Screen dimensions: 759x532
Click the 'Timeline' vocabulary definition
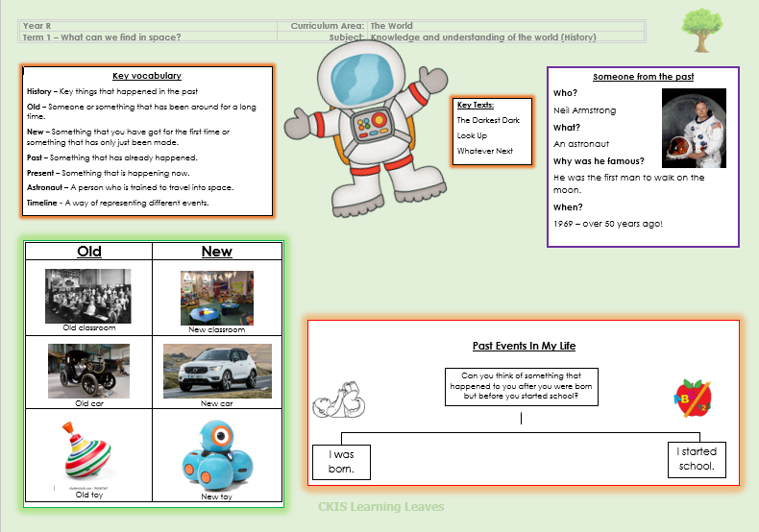117,203
